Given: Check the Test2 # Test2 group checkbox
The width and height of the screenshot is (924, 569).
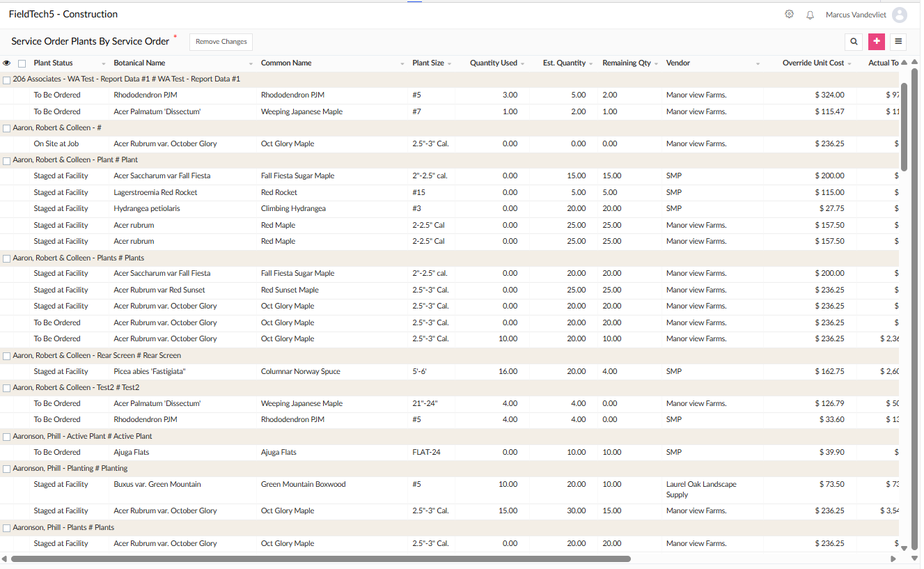Looking at the screenshot, I should click(6, 388).
